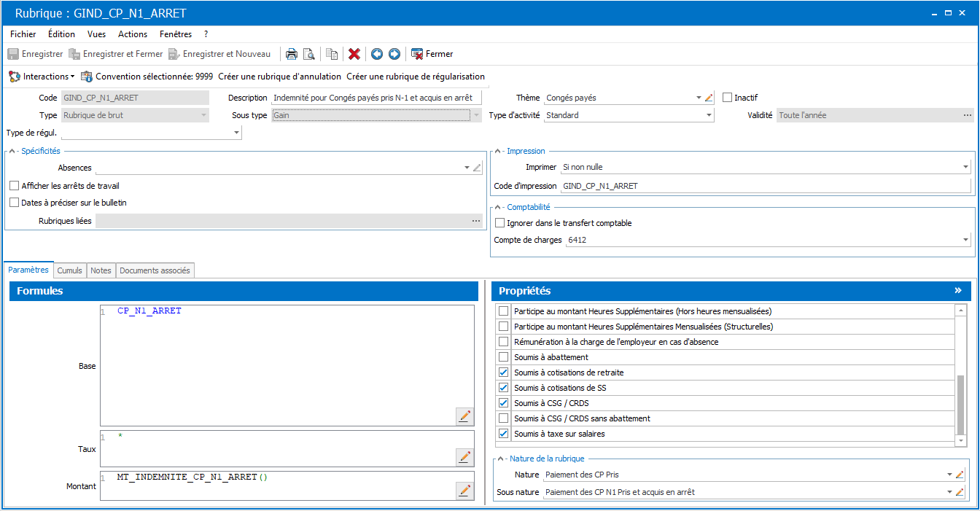Collapse the Spécificités section
Screen dimensions: 980x511
click(12, 151)
